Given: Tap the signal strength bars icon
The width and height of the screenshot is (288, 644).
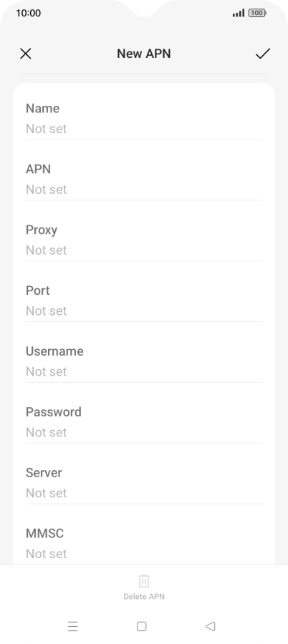Looking at the screenshot, I should [239, 13].
